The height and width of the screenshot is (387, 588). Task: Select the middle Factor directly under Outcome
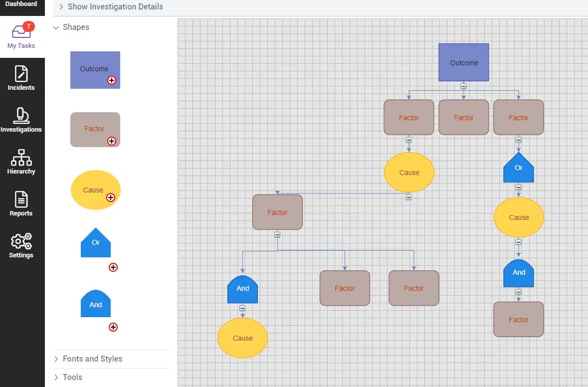tap(464, 117)
